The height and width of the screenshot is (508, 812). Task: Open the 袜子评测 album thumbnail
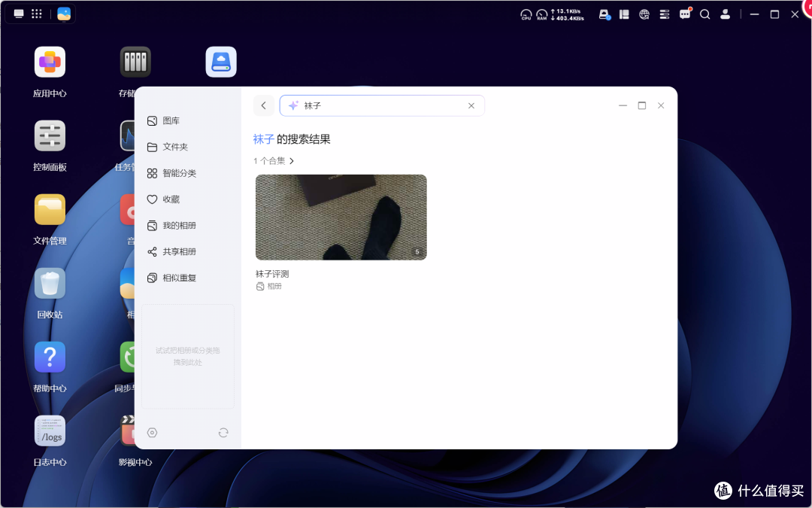pos(341,217)
